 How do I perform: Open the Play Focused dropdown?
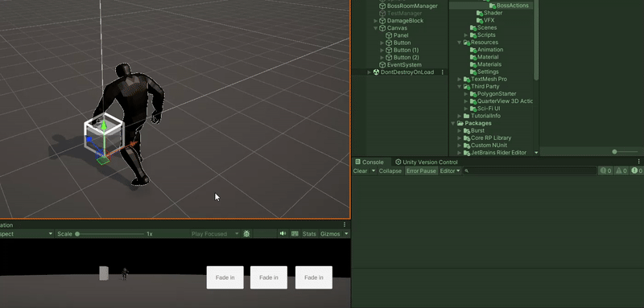click(215, 234)
